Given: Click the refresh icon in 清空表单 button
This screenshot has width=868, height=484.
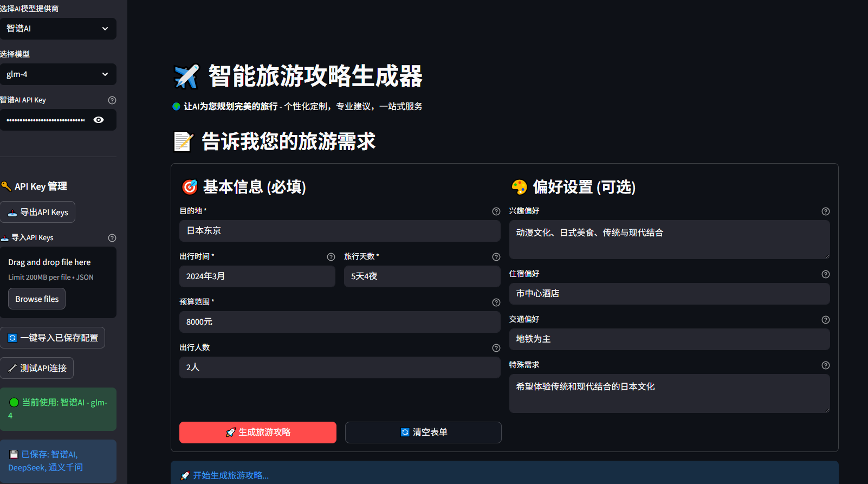Looking at the screenshot, I should click(405, 433).
